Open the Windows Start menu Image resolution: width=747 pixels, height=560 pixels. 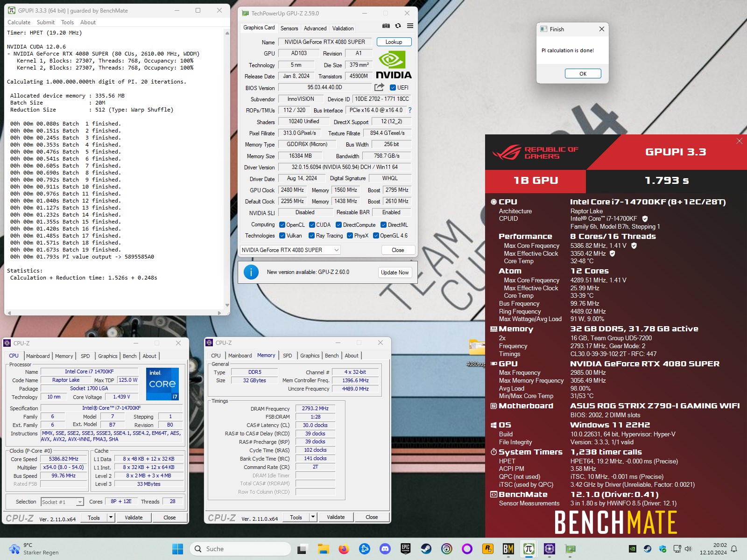pos(177,549)
